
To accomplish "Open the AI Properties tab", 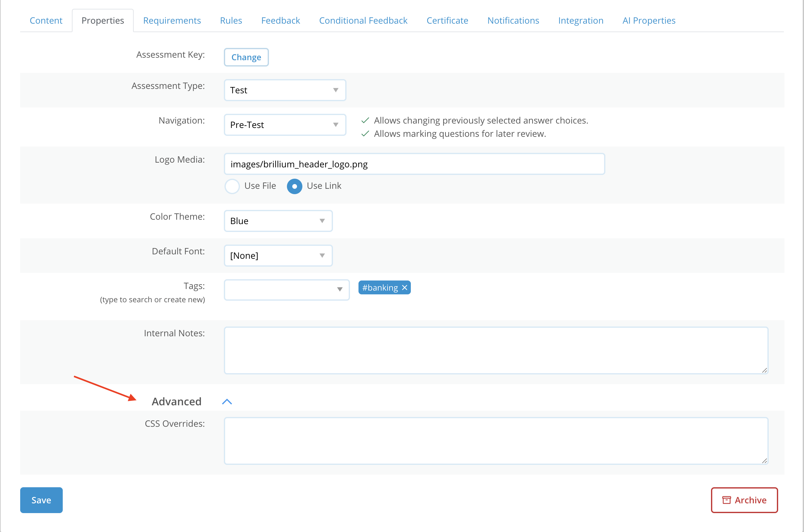I will pyautogui.click(x=649, y=21).
